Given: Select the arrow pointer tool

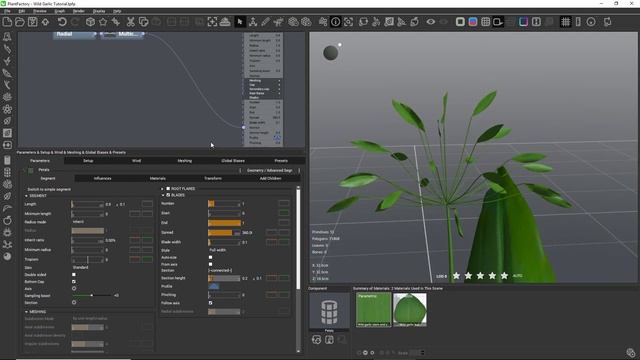Looking at the screenshot, I should [x=240, y=22].
